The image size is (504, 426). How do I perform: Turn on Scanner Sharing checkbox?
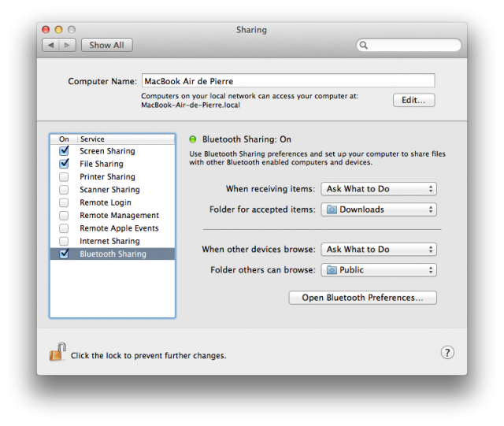tap(64, 190)
